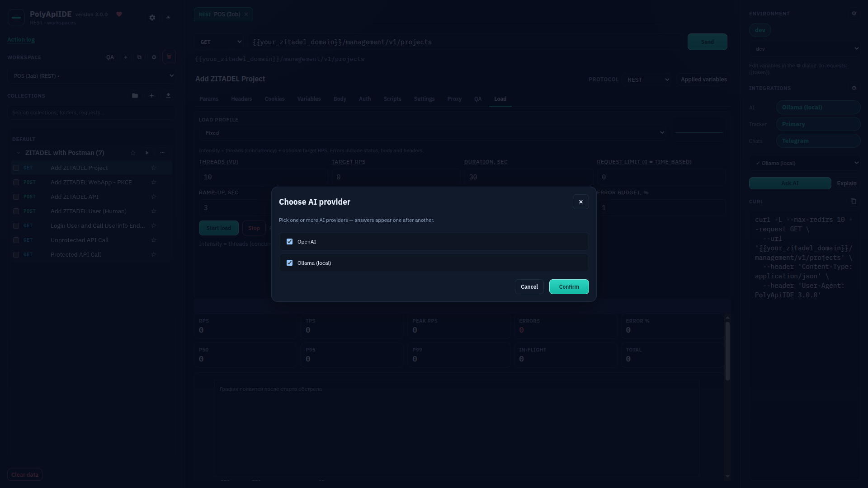Image resolution: width=868 pixels, height=488 pixels.
Task: Tick the checkbox beside Protected API Call
Action: (x=16, y=255)
